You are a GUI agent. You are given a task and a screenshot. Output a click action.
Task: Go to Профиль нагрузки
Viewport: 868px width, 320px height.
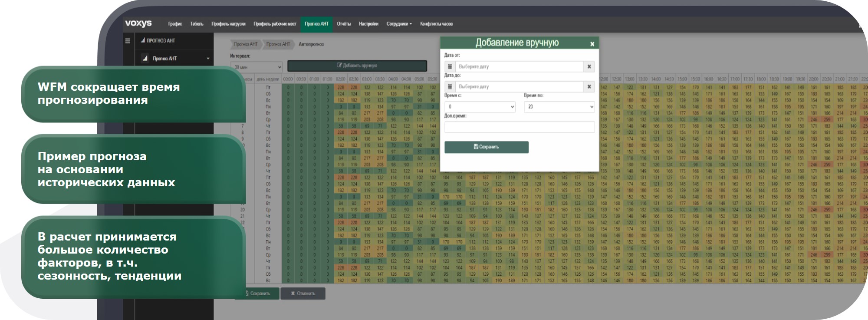coord(228,24)
